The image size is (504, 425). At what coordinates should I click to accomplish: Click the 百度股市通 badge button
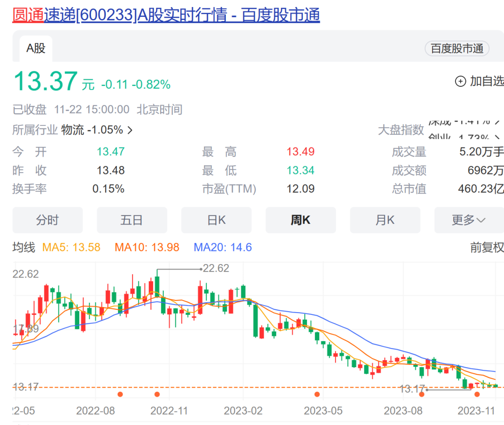point(457,49)
